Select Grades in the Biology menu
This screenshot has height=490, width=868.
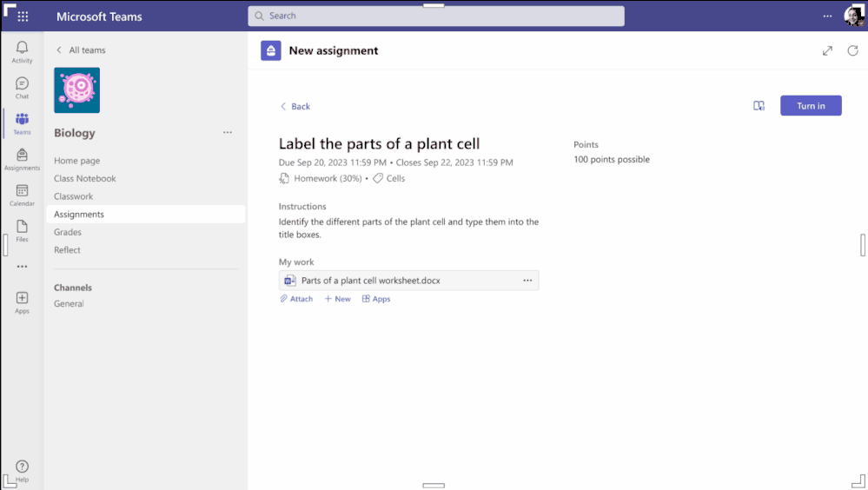tap(68, 232)
